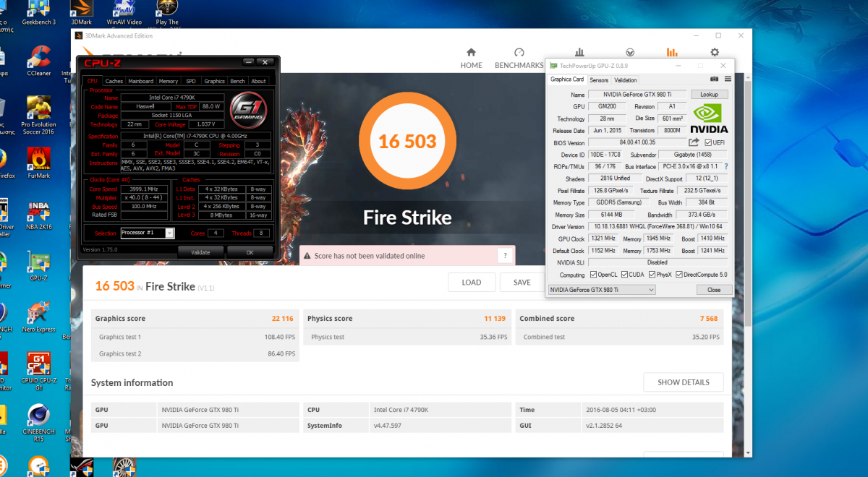Open the SPD tab in CPU-Z
The height and width of the screenshot is (477, 868).
191,81
